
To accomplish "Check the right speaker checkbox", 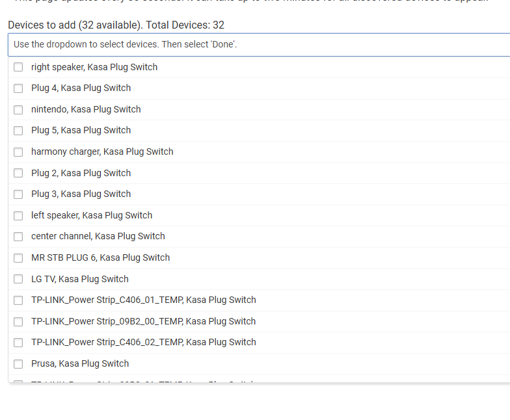I will (x=18, y=67).
